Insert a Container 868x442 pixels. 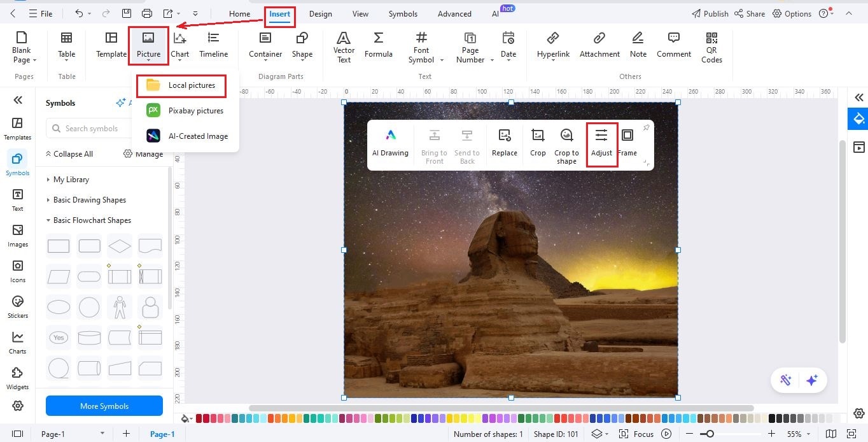pyautogui.click(x=265, y=46)
